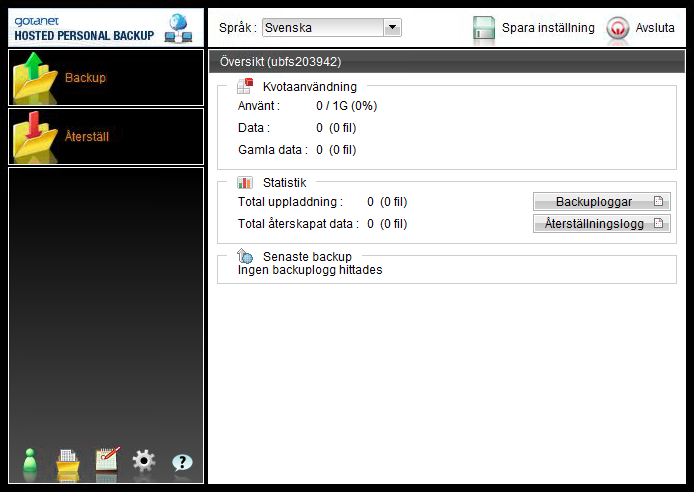
Task: Click 'Total återskapat data :' label
Action: click(298, 223)
